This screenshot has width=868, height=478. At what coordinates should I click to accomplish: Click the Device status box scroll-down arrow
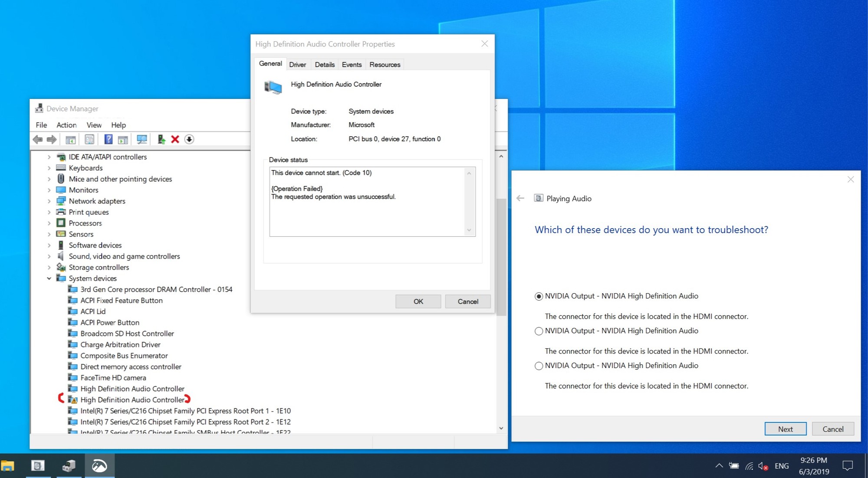[469, 230]
